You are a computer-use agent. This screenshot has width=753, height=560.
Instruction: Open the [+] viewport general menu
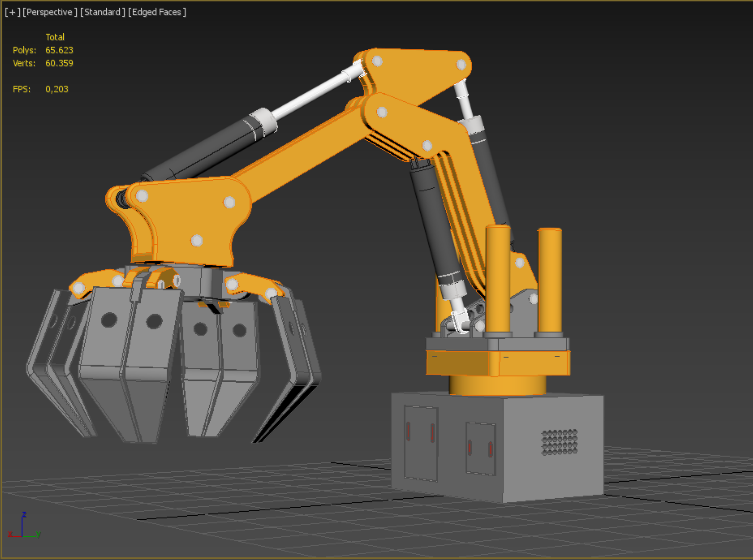pos(12,12)
